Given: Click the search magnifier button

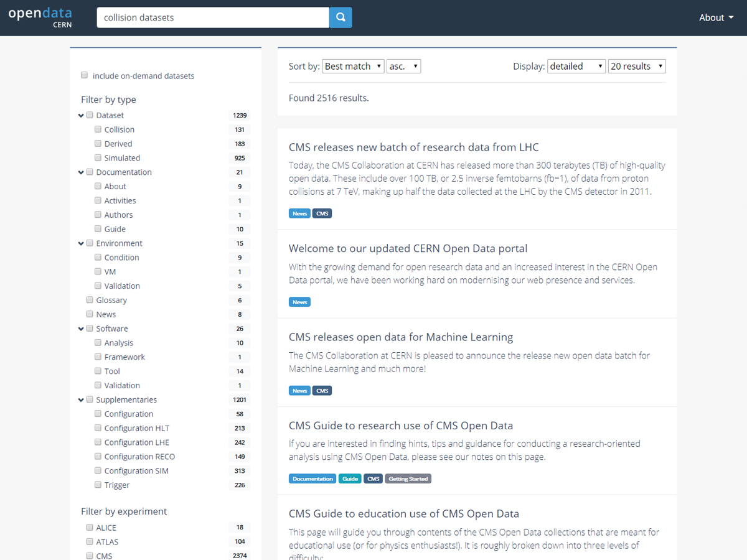Looking at the screenshot, I should (x=341, y=17).
